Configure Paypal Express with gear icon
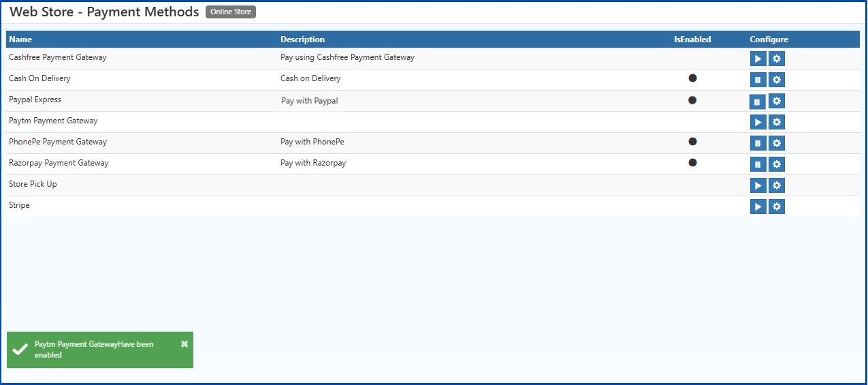 pos(777,101)
